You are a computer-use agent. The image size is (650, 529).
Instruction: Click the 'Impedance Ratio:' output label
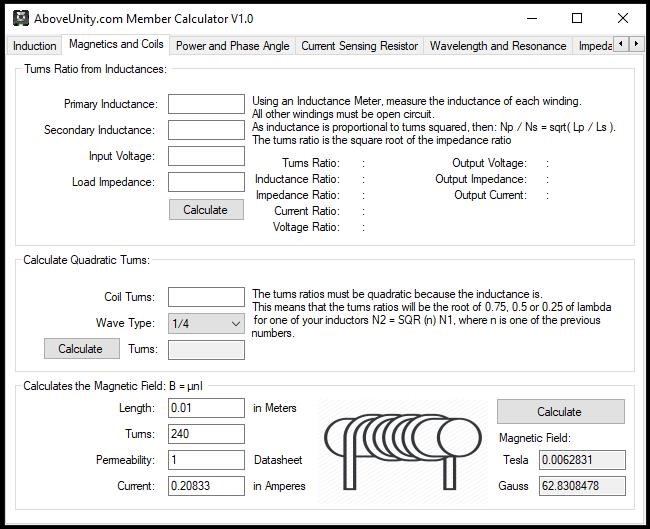pos(298,195)
